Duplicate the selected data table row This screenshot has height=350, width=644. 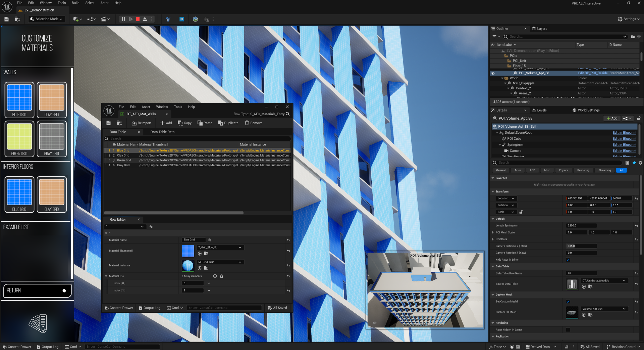click(228, 123)
